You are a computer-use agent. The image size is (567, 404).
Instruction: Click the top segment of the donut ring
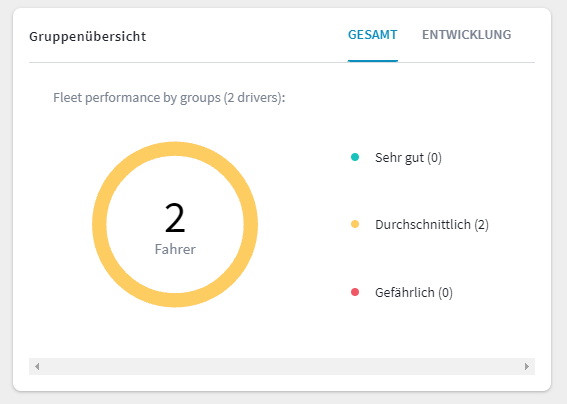(175, 149)
